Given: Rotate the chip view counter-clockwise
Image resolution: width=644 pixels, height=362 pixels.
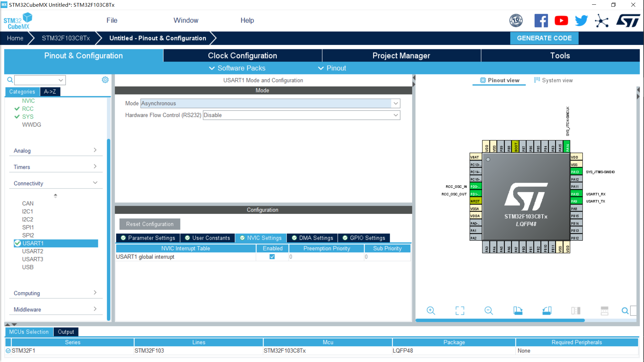Looking at the screenshot, I should (547, 311).
